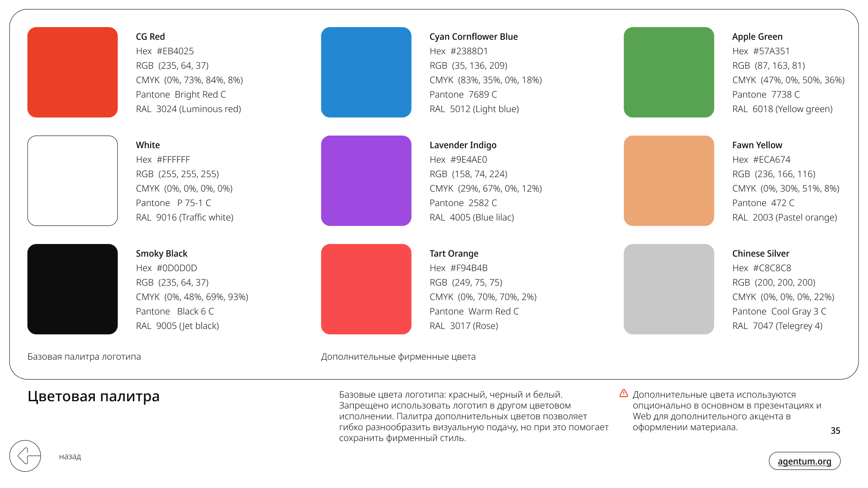Click the "Дополнительные фирменные цвета" caption

[x=398, y=357]
